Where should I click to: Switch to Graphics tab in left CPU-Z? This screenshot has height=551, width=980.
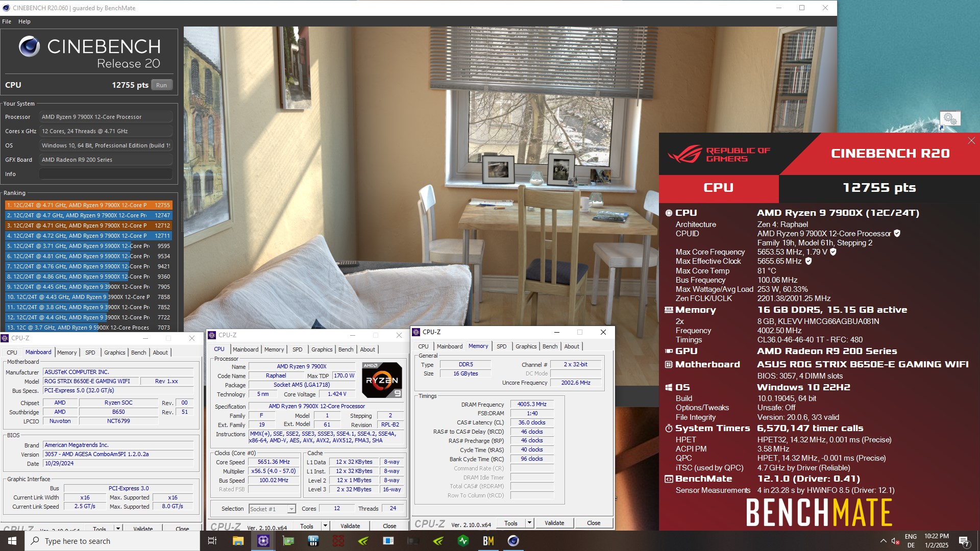[x=114, y=353]
